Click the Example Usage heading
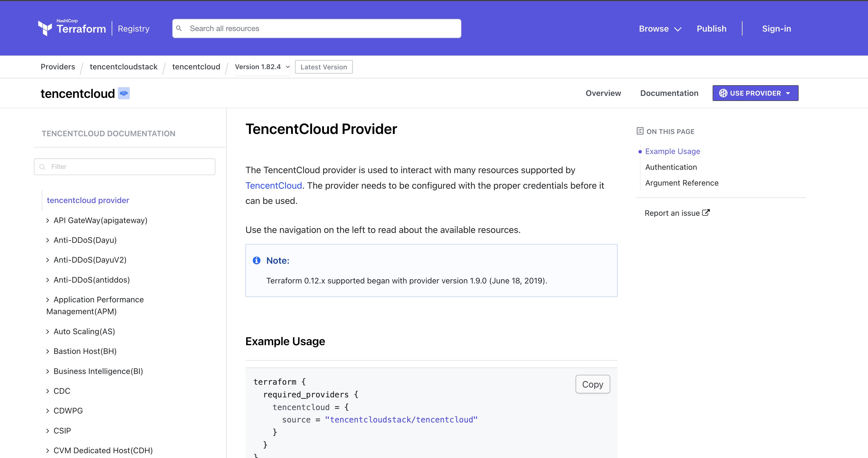 285,342
